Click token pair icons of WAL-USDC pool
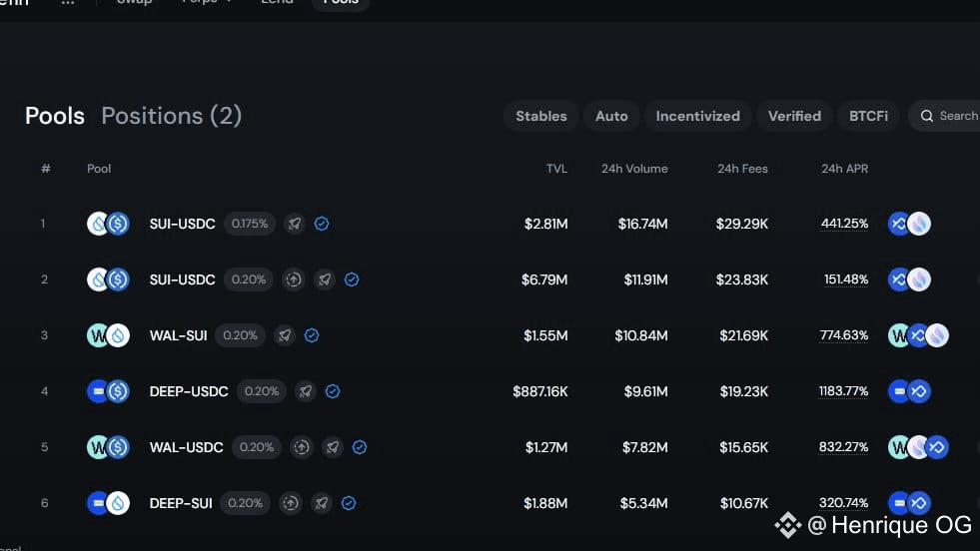The width and height of the screenshot is (980, 551). point(108,447)
